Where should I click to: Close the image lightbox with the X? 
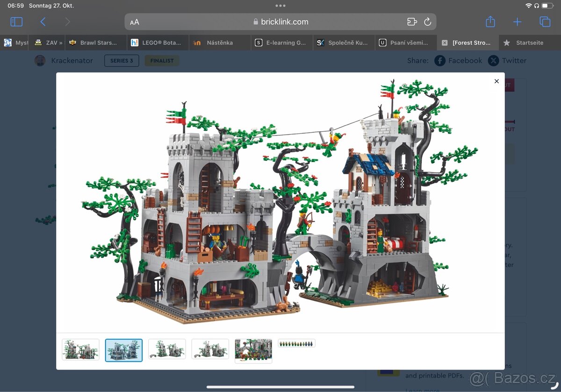496,81
